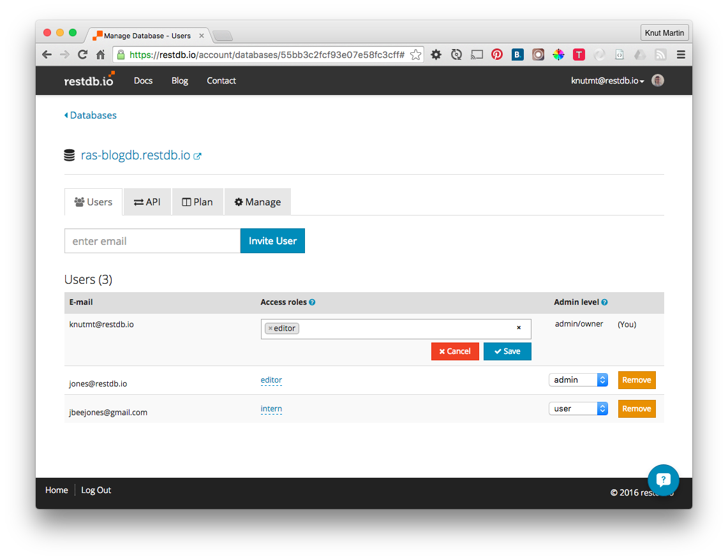Switch to the API tab

coord(147,202)
